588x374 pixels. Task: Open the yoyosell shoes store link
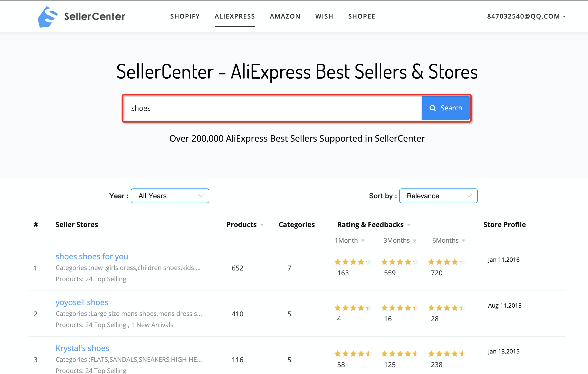(82, 302)
